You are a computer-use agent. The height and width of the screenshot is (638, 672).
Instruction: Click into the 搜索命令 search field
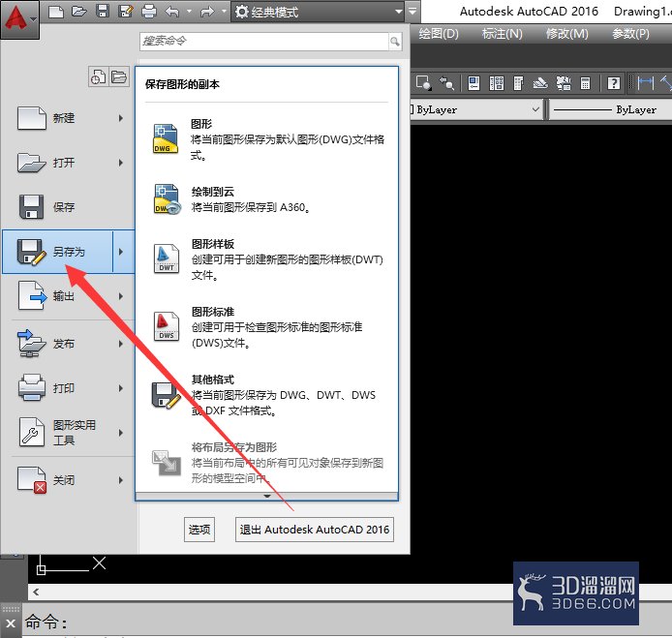[x=264, y=41]
